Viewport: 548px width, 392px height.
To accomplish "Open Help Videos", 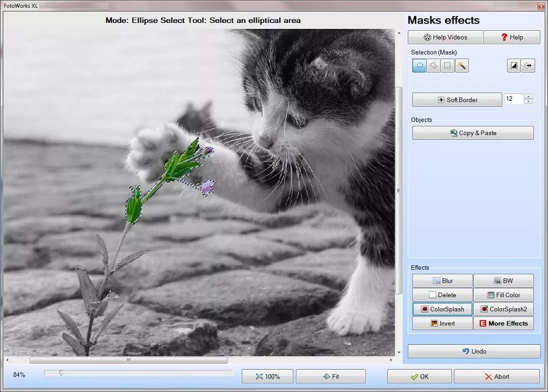I will point(445,37).
